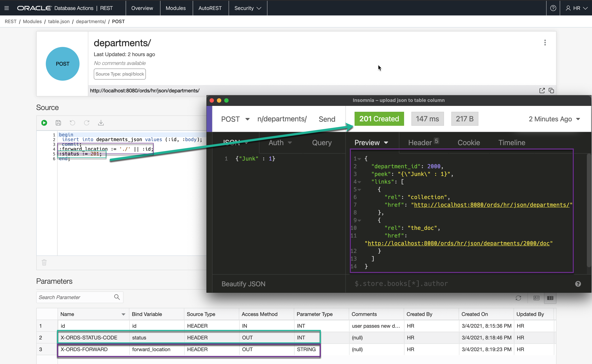Screen dimensions: 592x364
Task: Collapse the root JSON object fold arrow
Action: tap(359, 159)
